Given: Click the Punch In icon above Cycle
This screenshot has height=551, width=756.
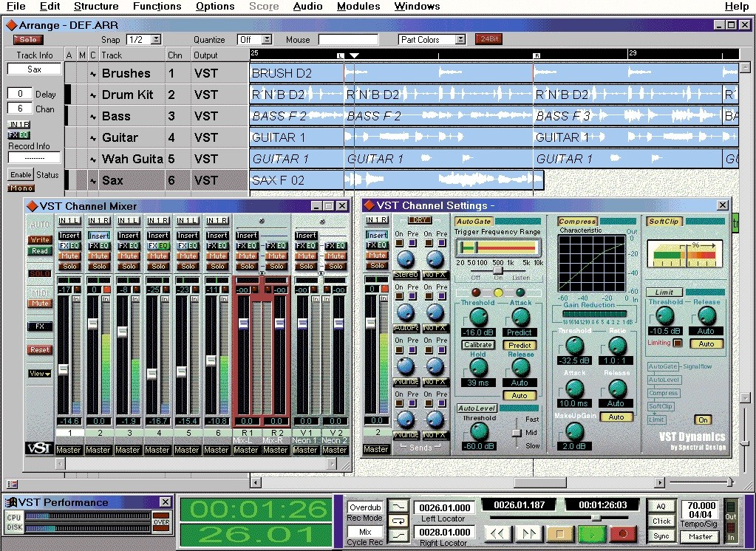Looking at the screenshot, I should (x=398, y=506).
